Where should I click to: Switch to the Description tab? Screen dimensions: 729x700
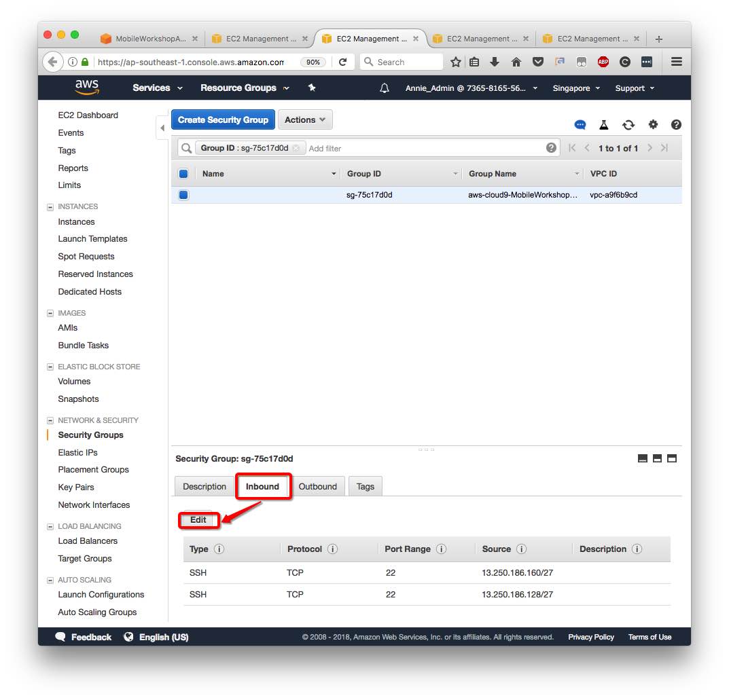click(204, 486)
